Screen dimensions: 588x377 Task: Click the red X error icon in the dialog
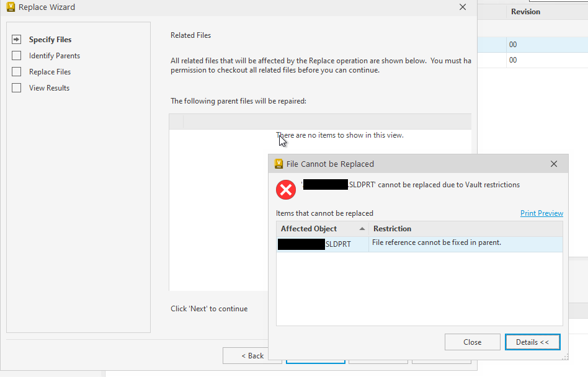click(286, 190)
